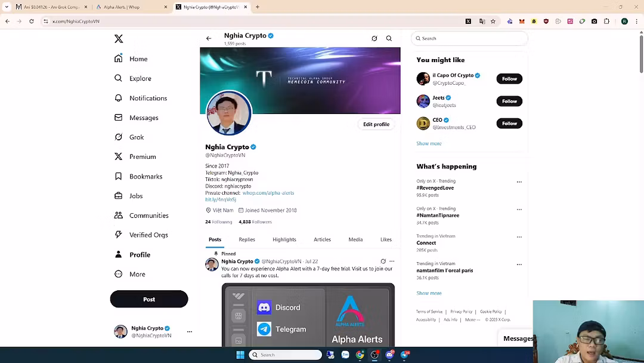This screenshot has height=363, width=644.
Task: Follow the CEO account
Action: (x=509, y=124)
